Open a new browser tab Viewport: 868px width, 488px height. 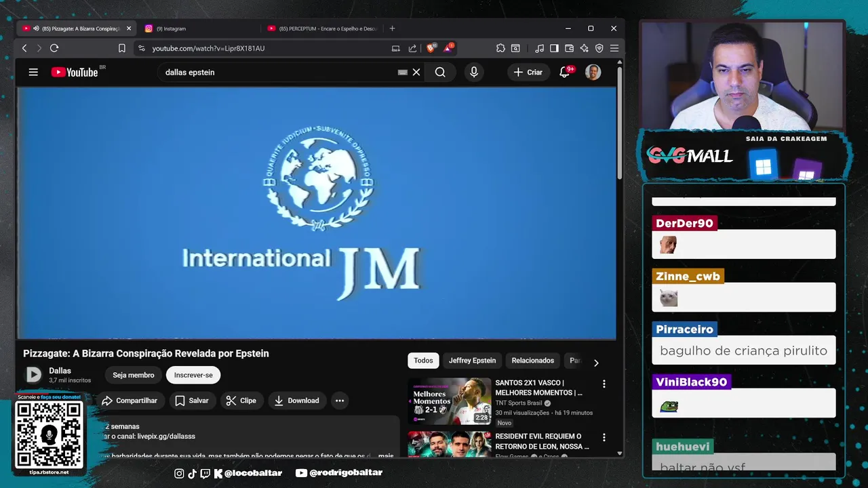point(392,28)
